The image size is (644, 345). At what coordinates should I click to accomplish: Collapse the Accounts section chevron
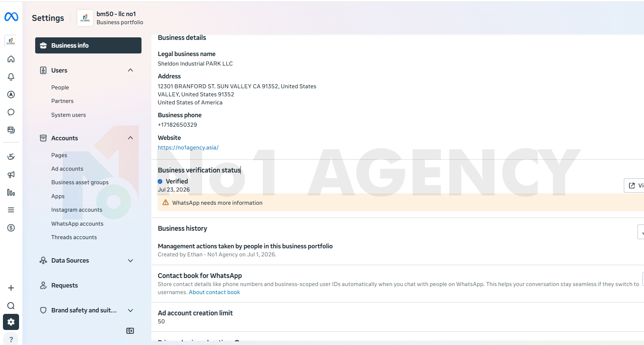130,138
